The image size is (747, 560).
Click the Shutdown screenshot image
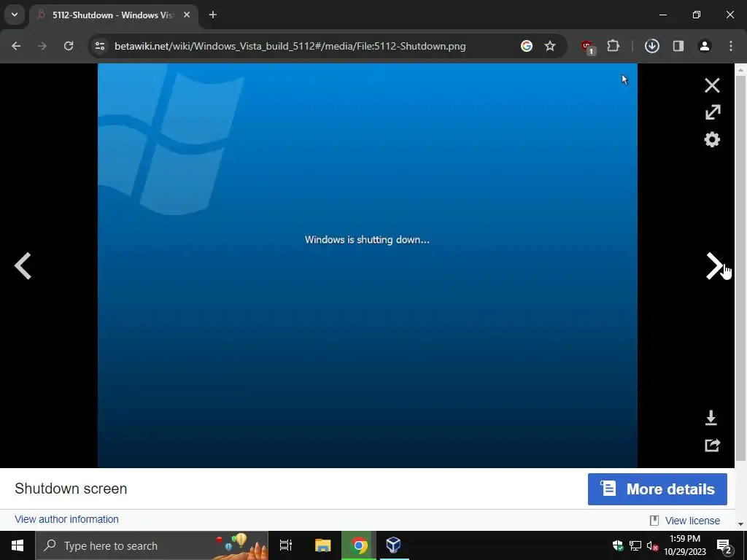click(x=368, y=265)
